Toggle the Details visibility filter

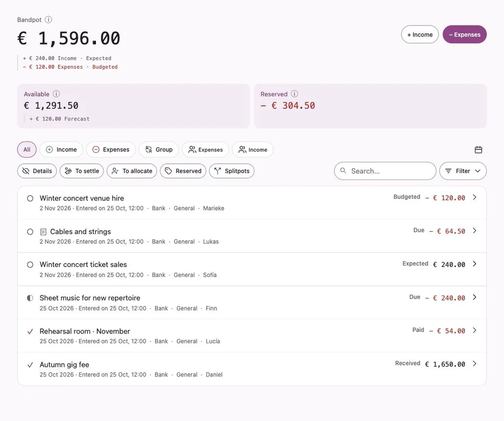[x=37, y=171]
